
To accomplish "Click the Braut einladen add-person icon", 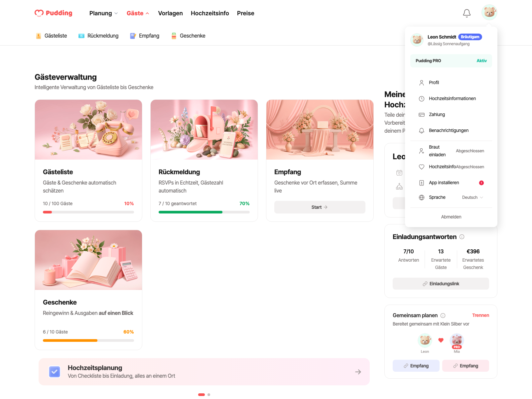I will tap(422, 151).
